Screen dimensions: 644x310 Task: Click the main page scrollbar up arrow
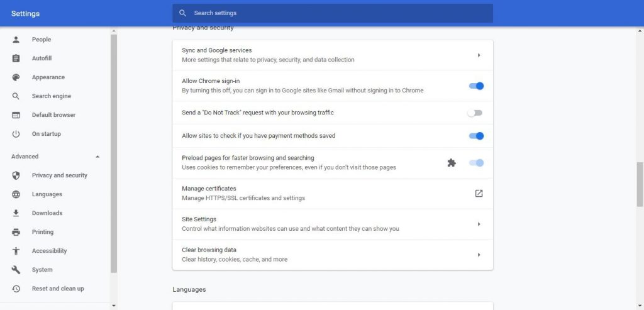click(640, 31)
